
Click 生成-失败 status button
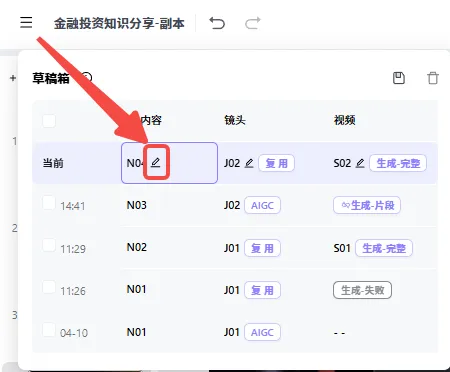pos(362,290)
